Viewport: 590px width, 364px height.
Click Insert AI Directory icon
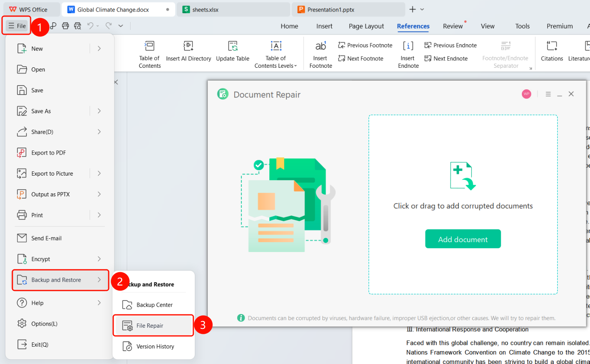click(x=188, y=46)
